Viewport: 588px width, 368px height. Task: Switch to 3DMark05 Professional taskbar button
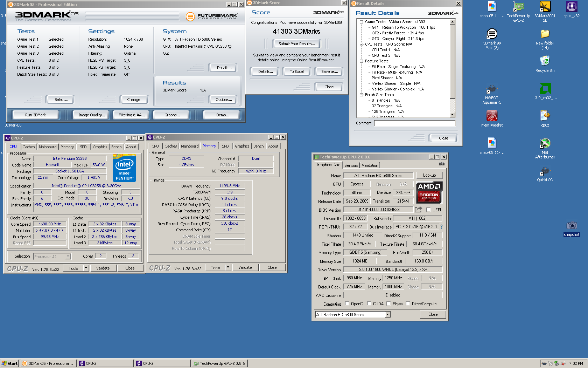click(49, 363)
